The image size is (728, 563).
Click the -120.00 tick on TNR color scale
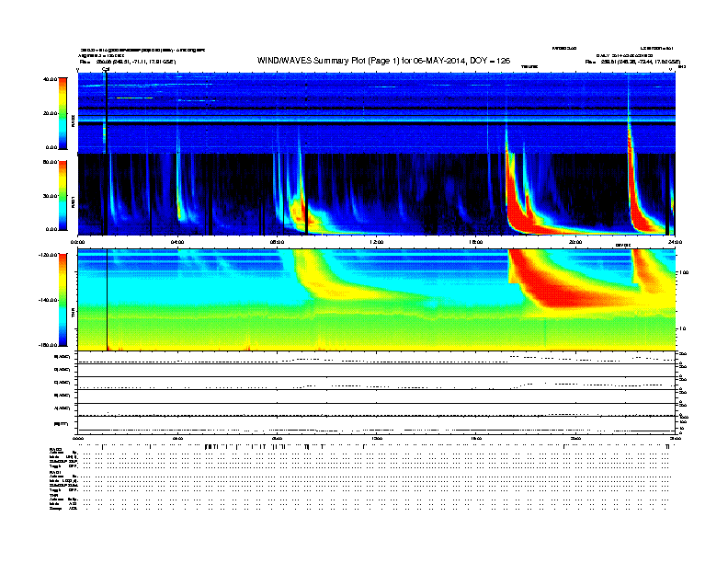(x=49, y=255)
